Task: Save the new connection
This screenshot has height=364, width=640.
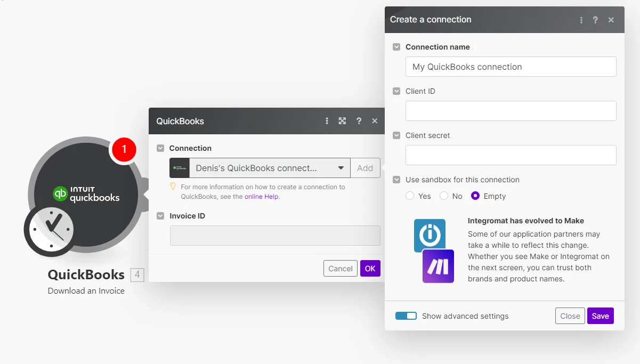Action: coord(601,316)
